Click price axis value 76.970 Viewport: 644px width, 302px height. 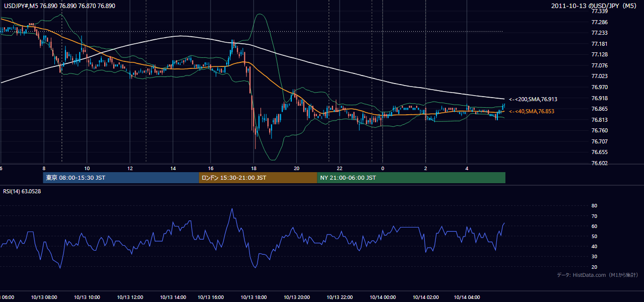coord(599,87)
